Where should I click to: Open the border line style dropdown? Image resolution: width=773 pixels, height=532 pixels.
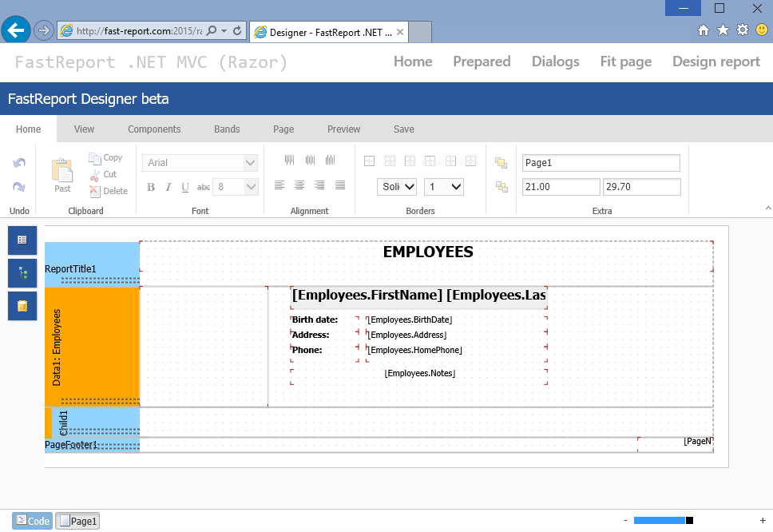click(x=397, y=187)
